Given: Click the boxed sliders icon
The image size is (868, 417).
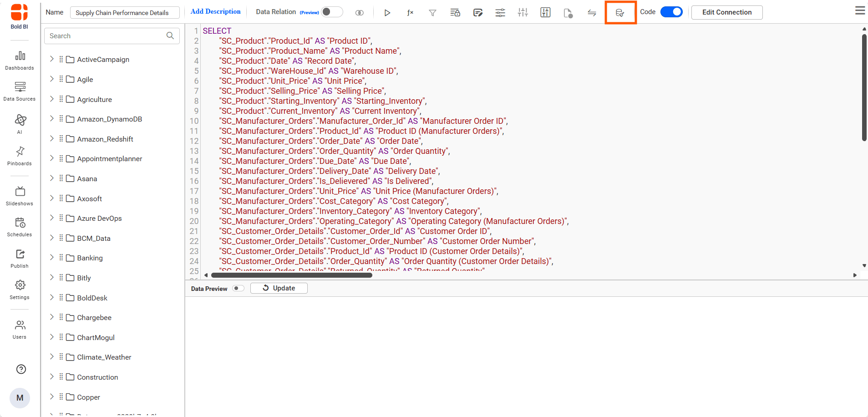Looking at the screenshot, I should (545, 13).
